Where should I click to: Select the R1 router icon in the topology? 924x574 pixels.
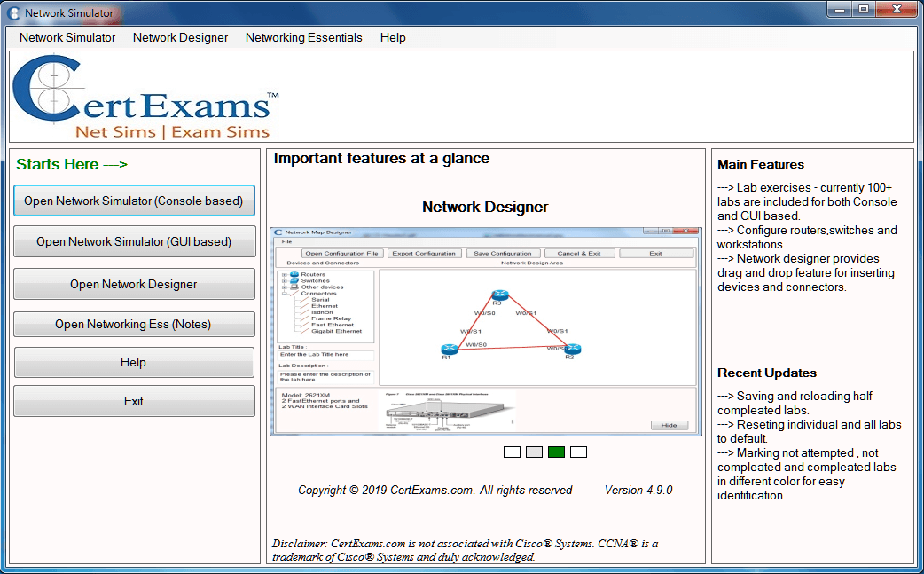click(449, 350)
